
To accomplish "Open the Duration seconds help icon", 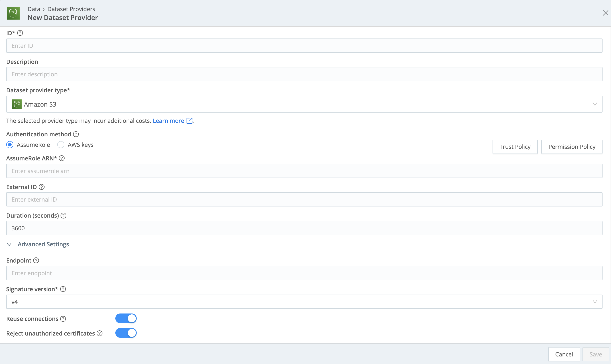I will 63,215.
